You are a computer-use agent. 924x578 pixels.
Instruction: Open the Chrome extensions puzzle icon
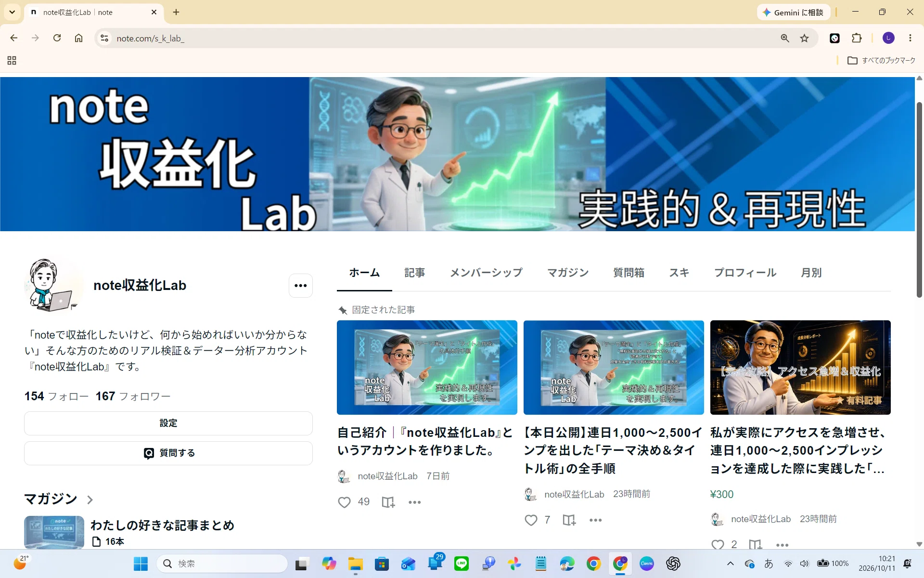click(x=857, y=38)
